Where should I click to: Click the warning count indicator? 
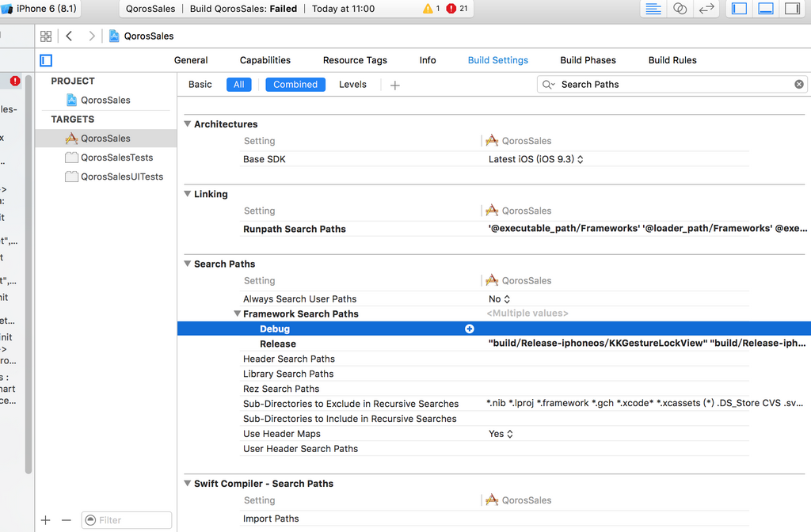432,8
